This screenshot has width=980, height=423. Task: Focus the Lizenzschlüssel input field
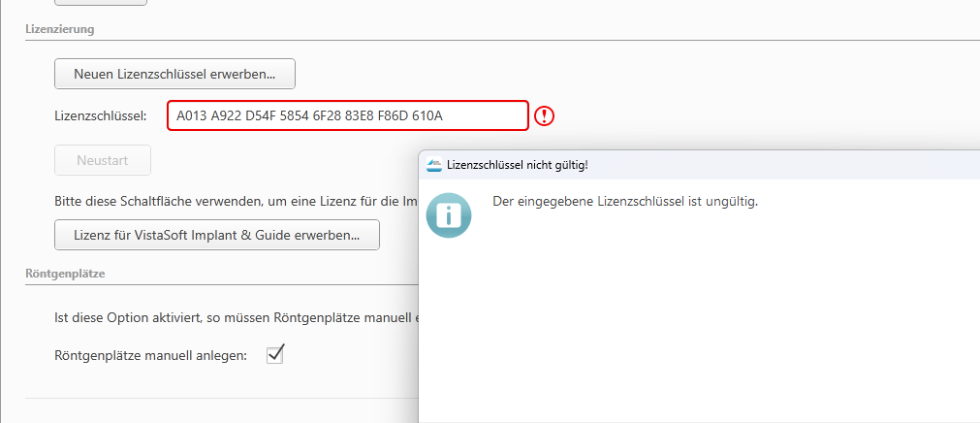click(x=347, y=116)
